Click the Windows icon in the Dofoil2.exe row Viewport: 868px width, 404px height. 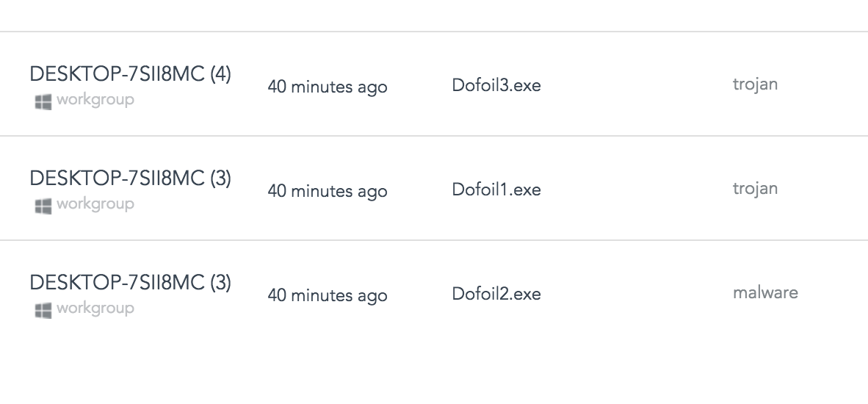pyautogui.click(x=43, y=310)
